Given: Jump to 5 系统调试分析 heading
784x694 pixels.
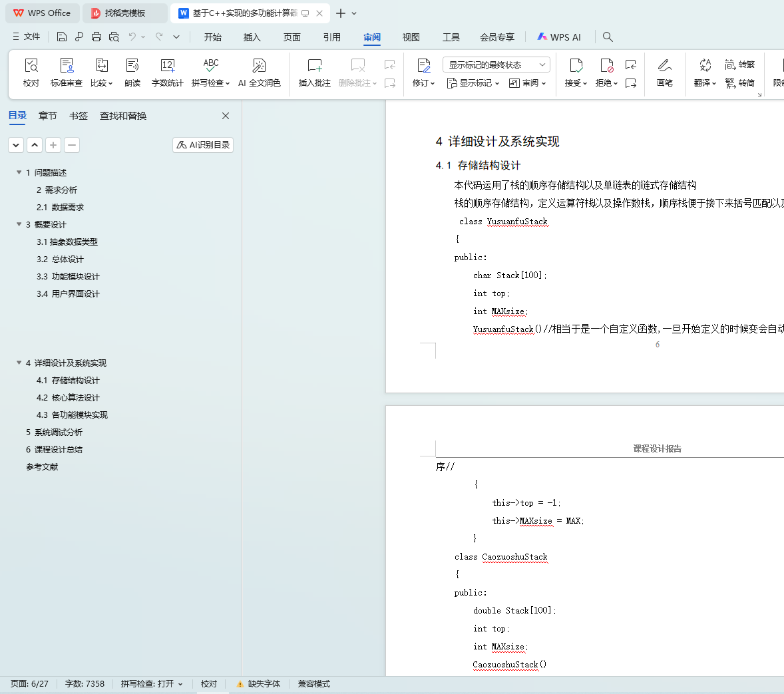Looking at the screenshot, I should point(54,433).
